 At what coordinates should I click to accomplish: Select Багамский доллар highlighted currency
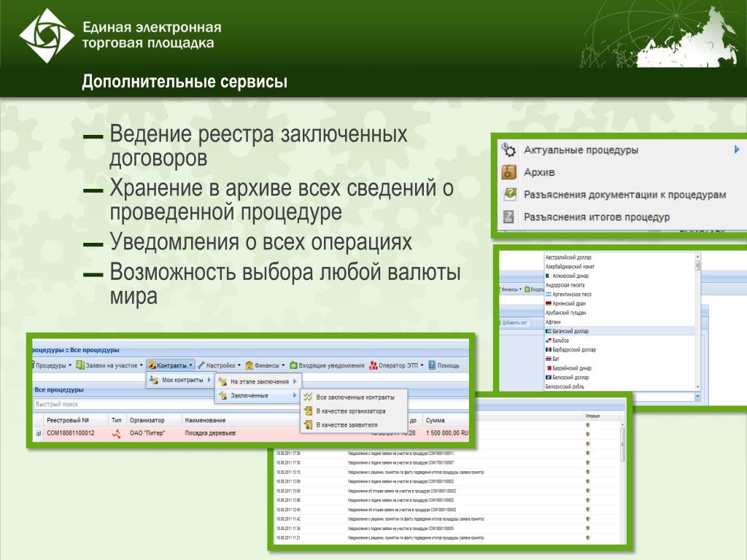619,331
